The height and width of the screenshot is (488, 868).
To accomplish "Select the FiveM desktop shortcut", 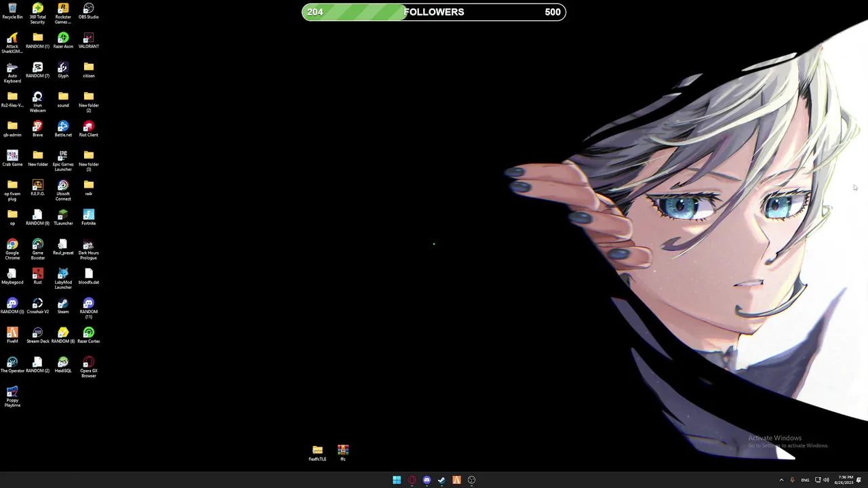I will (12, 335).
